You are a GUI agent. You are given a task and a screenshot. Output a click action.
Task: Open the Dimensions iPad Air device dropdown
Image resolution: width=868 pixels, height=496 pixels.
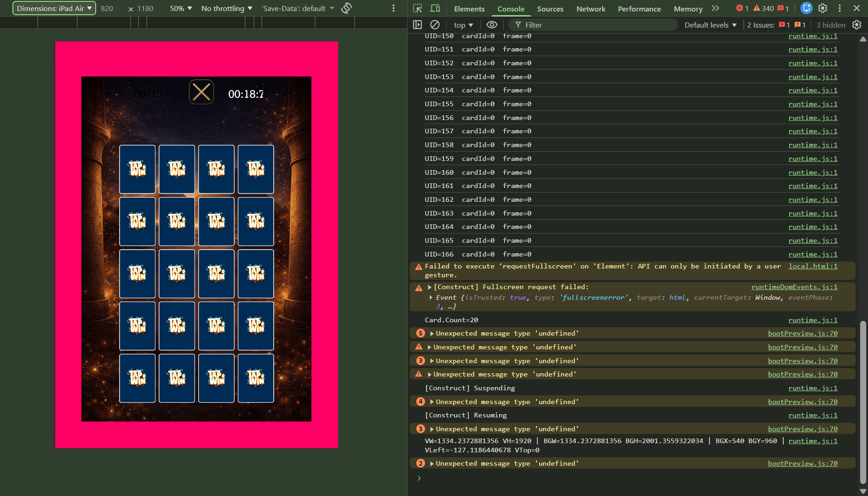tap(53, 8)
